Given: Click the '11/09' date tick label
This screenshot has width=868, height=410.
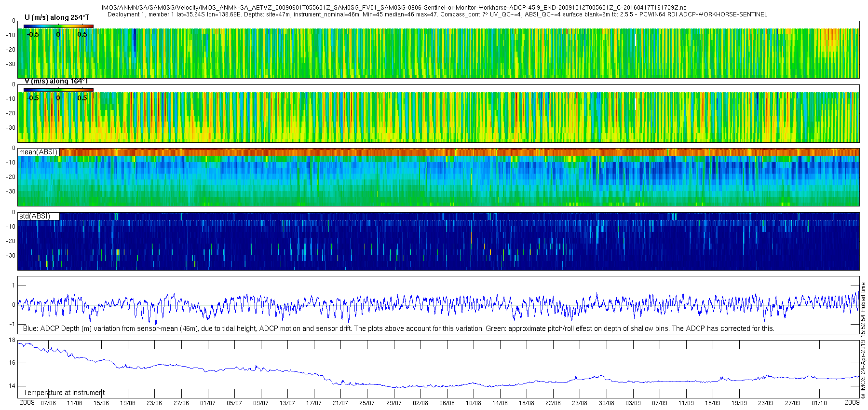Looking at the screenshot, I should 686,403.
